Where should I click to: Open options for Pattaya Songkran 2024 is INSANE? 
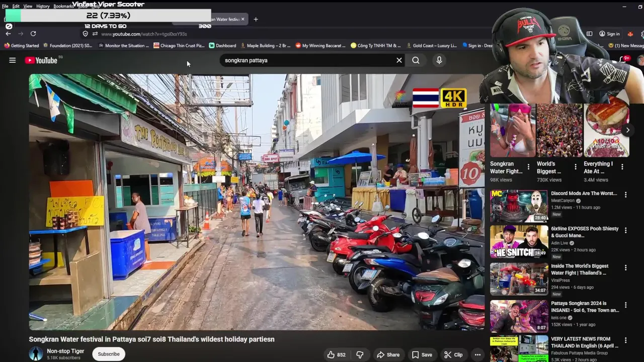pyautogui.click(x=625, y=305)
